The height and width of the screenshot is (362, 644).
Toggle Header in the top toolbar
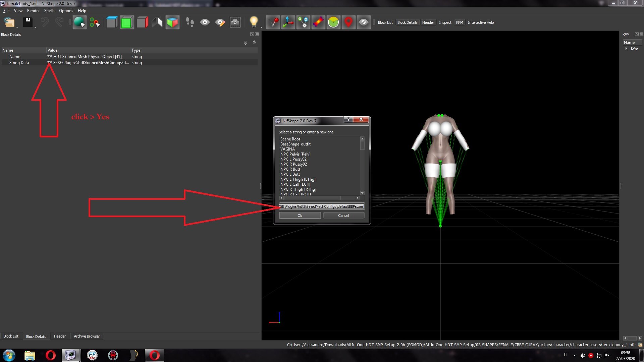[x=428, y=22]
